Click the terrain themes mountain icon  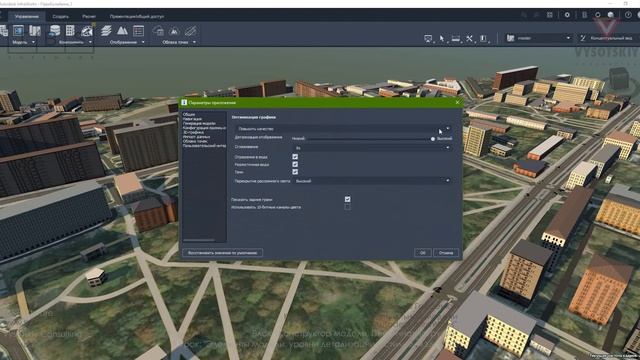(122, 31)
